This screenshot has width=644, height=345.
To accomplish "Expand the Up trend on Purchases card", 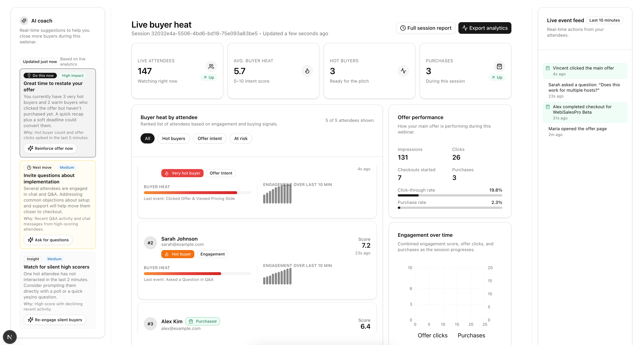I will (x=497, y=77).
